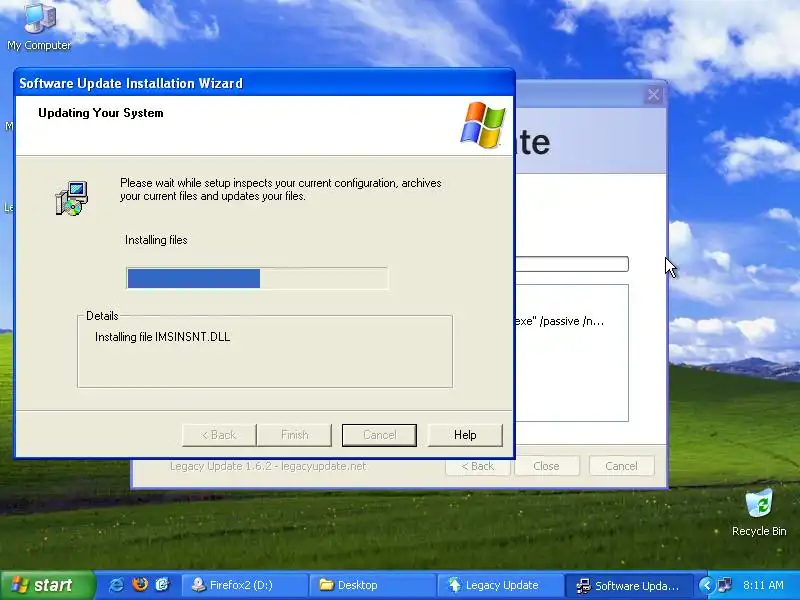
Task: Click Close in Legacy Update window
Action: point(546,466)
